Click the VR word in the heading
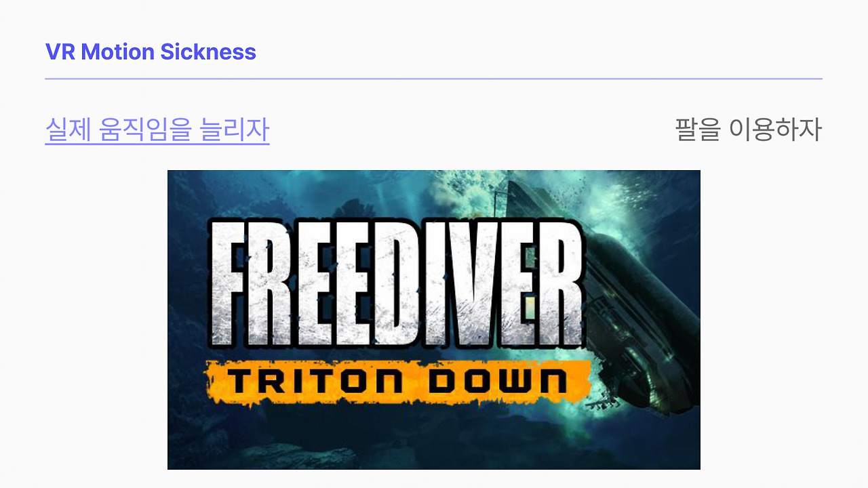The width and height of the screenshot is (868, 488). [60, 52]
